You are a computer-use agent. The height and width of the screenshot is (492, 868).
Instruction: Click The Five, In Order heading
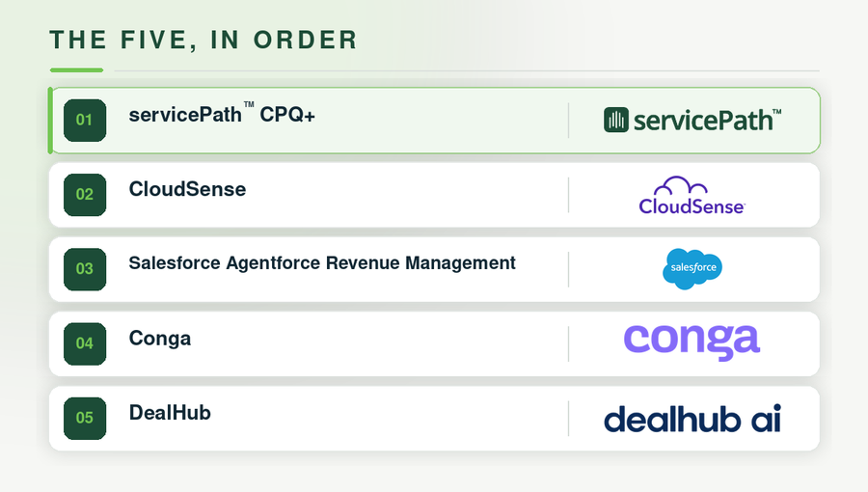203,41
